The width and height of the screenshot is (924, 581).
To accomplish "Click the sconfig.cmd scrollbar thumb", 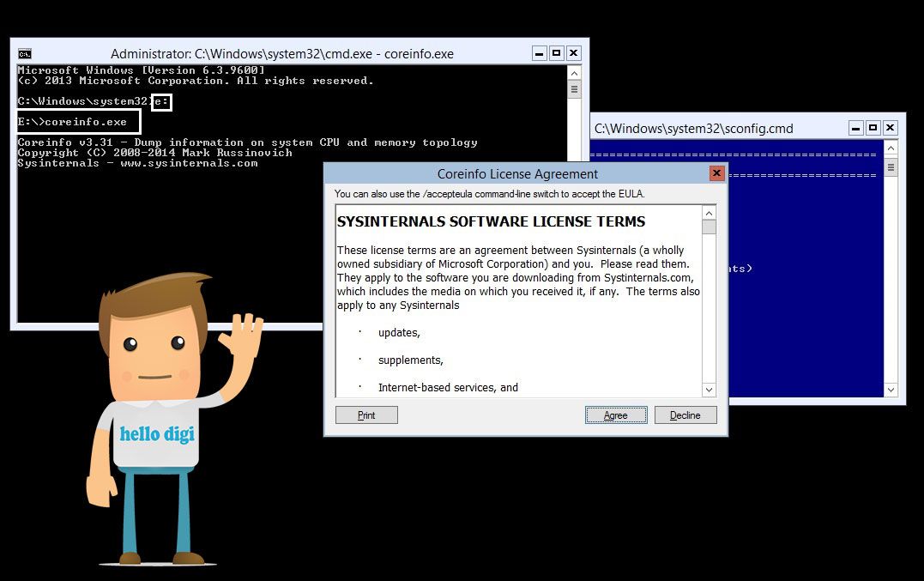I will pos(891,167).
